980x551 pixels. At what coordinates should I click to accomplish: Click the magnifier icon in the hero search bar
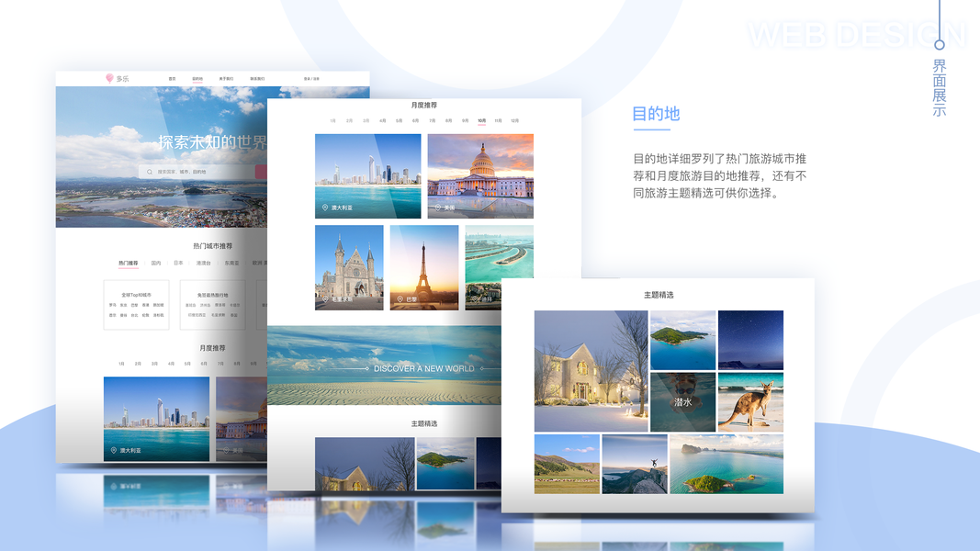[x=150, y=172]
